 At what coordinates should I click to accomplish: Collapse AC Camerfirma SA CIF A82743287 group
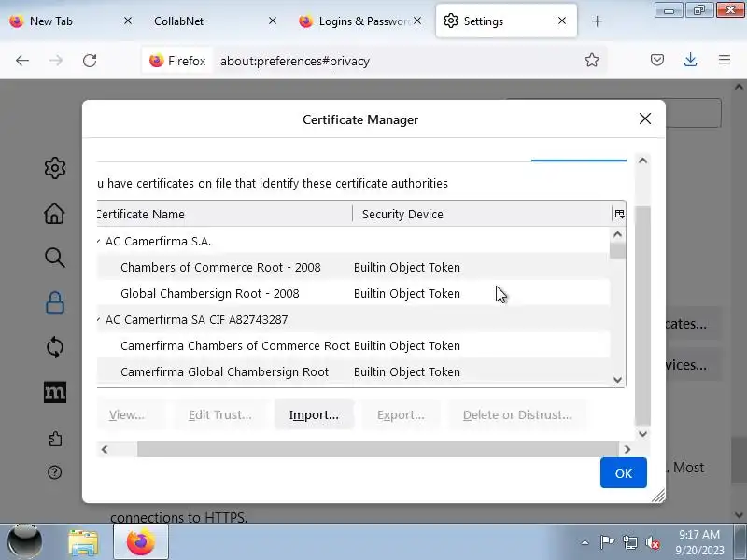coord(99,319)
